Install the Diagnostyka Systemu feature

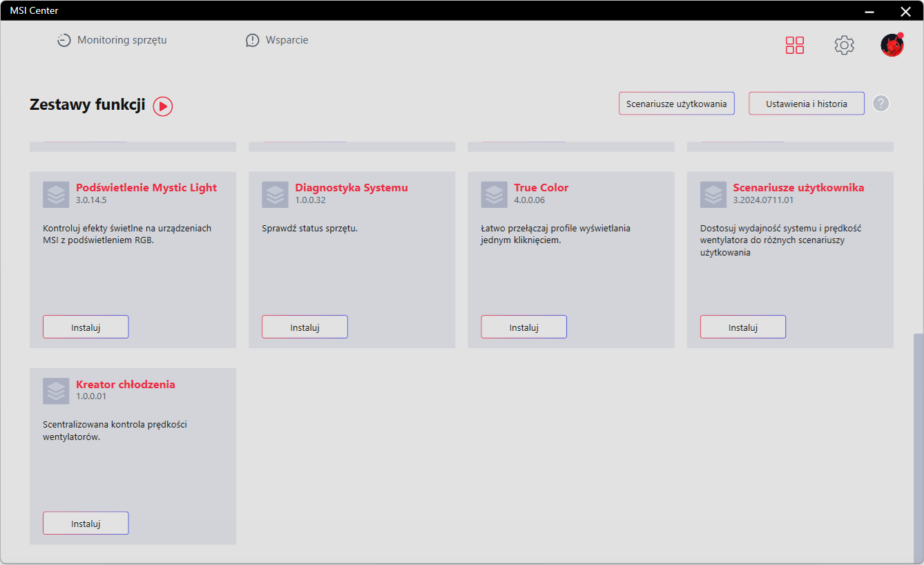tap(305, 327)
